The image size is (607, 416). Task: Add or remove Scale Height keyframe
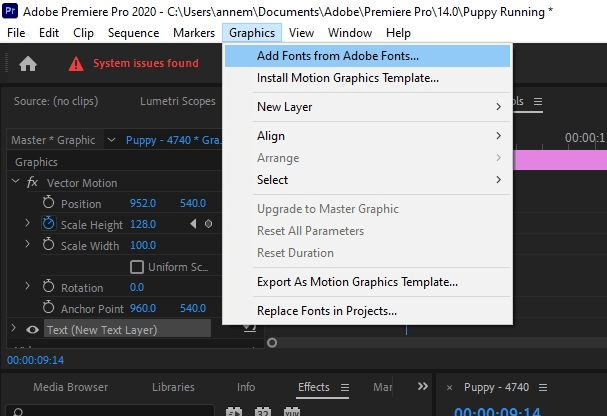(208, 224)
